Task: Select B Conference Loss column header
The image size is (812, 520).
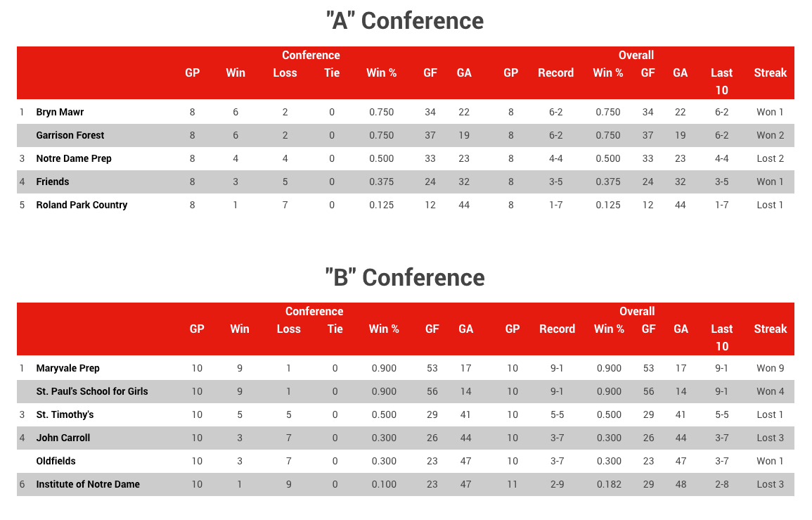Action: pos(288,329)
